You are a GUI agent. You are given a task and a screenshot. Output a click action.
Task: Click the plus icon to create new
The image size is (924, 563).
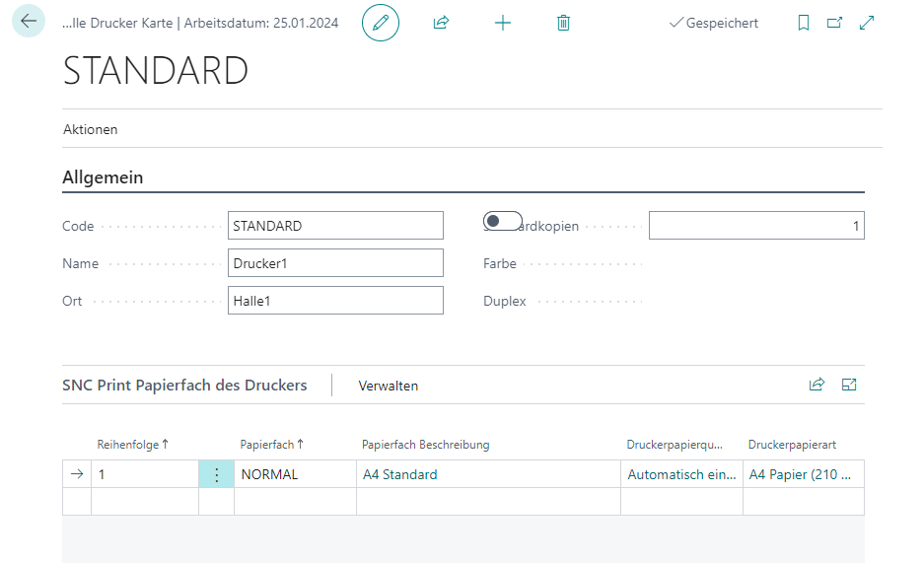503,22
